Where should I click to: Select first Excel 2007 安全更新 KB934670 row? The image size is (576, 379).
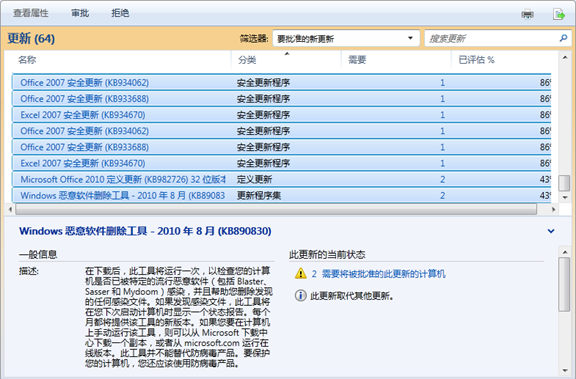tap(281, 115)
